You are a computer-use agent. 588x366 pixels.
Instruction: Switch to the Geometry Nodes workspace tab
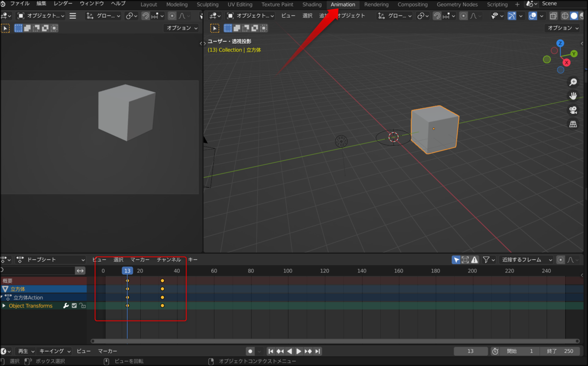457,4
